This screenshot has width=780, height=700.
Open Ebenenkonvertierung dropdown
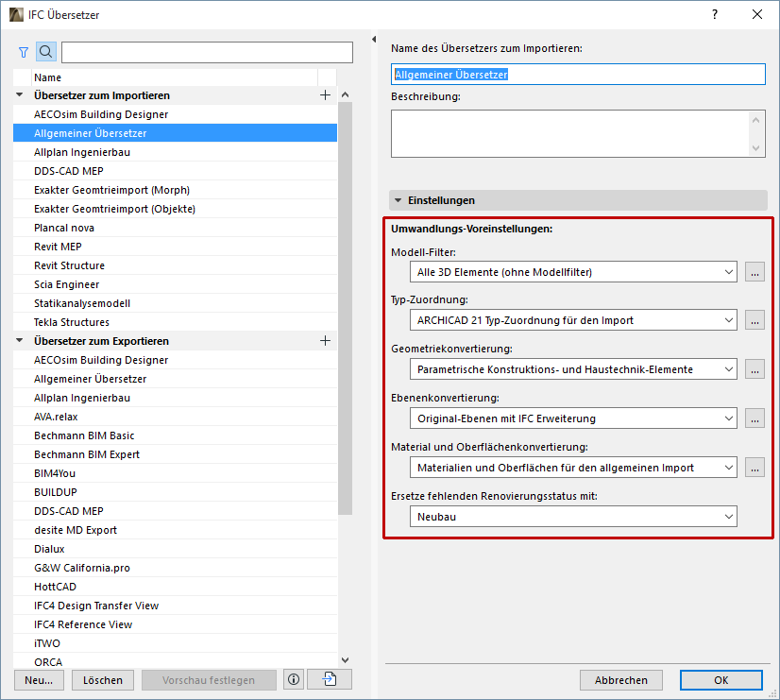click(x=573, y=418)
